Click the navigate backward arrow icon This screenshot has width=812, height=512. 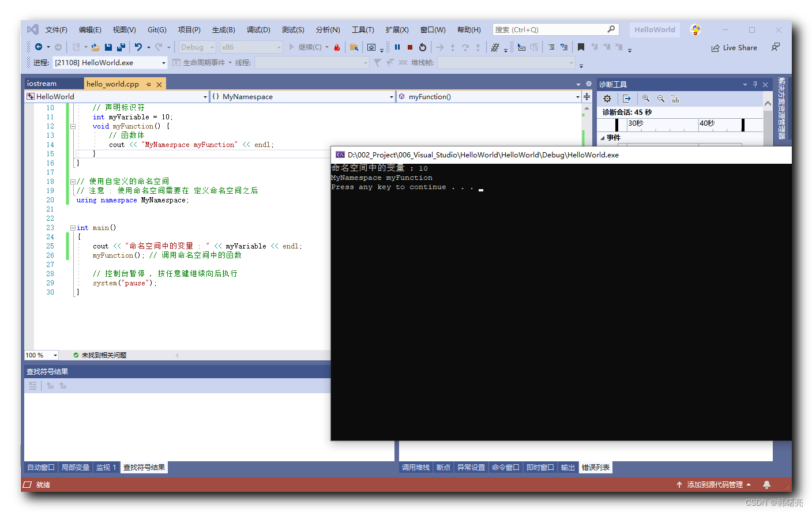pyautogui.click(x=39, y=47)
